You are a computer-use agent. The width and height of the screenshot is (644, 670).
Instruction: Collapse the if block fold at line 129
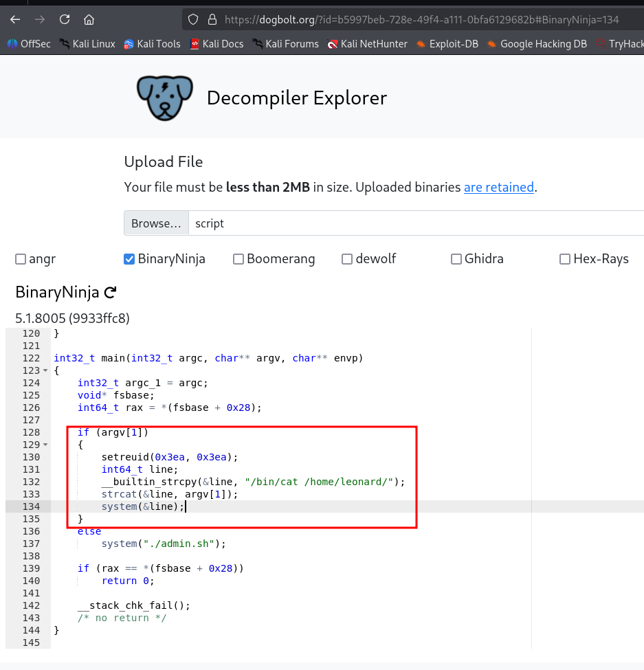click(46, 445)
